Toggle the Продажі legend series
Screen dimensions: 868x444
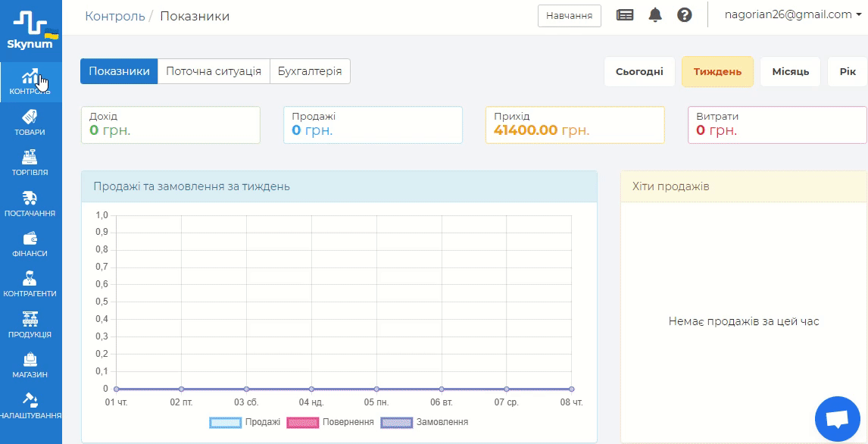click(x=245, y=423)
